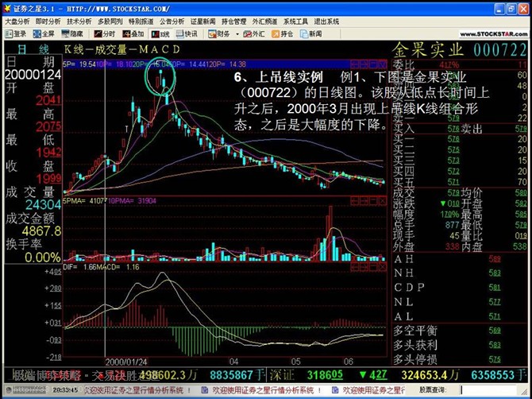Click the opening price 2041
This screenshot has width=532, height=399.
(48, 100)
